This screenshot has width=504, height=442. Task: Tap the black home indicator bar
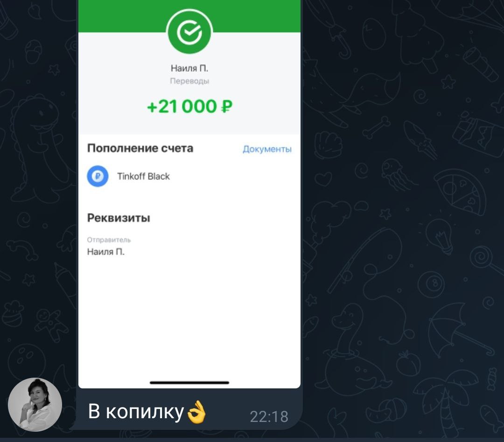click(x=189, y=383)
